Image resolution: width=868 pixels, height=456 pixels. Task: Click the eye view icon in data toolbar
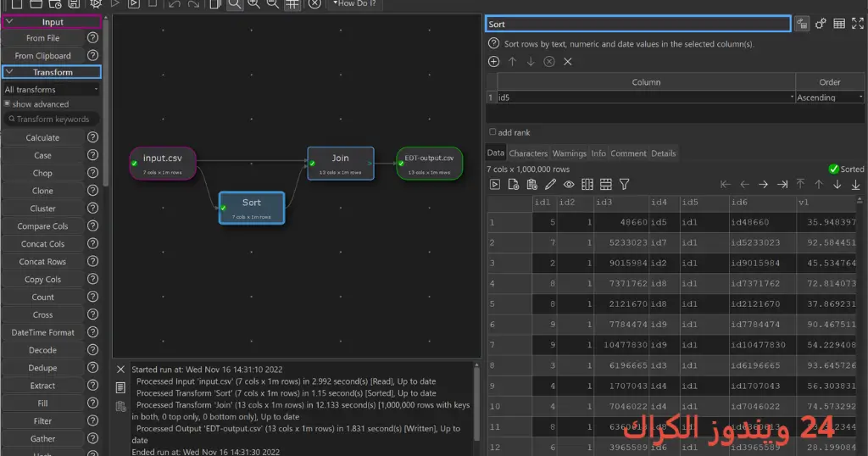569,184
